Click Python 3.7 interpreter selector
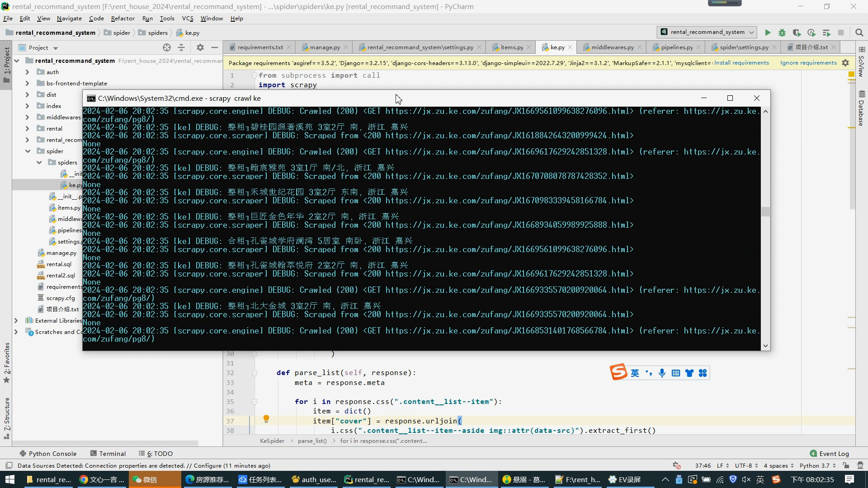Image resolution: width=868 pixels, height=488 pixels. pos(818,466)
